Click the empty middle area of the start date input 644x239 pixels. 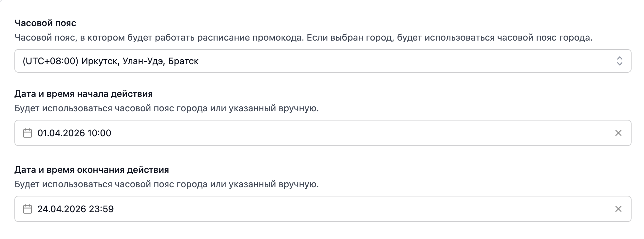(x=328, y=133)
